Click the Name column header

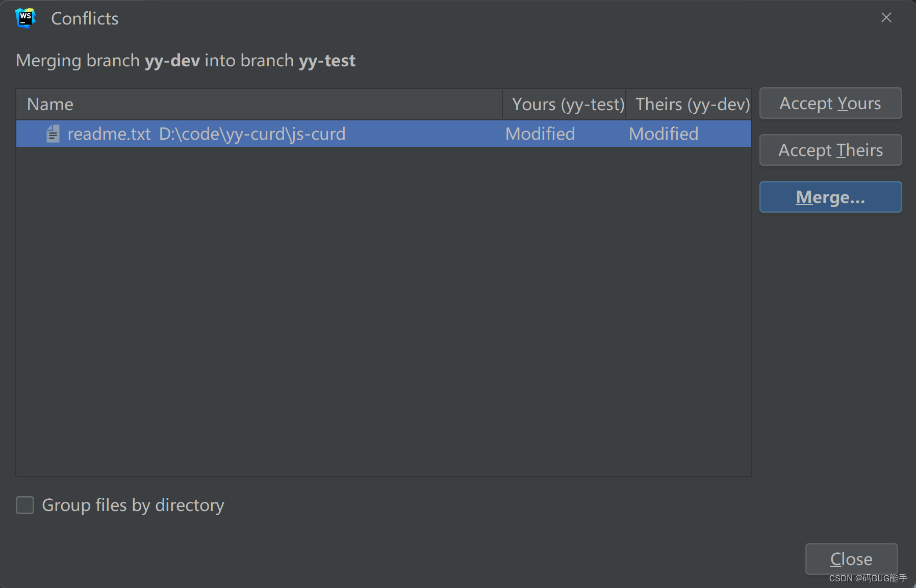(x=50, y=104)
